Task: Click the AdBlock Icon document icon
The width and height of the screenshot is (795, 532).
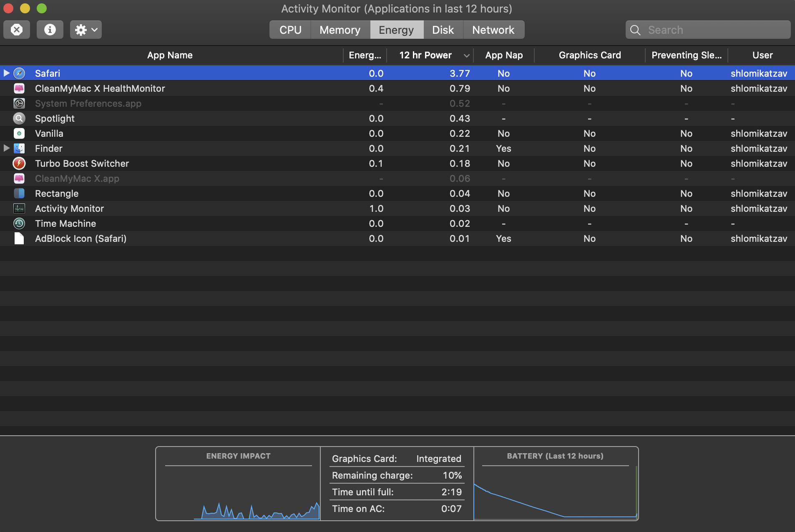Action: (x=19, y=238)
